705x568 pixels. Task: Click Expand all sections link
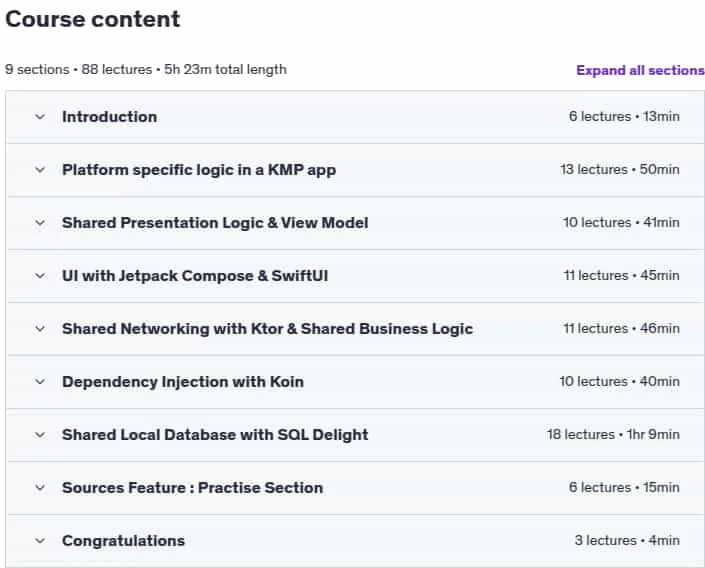[640, 70]
